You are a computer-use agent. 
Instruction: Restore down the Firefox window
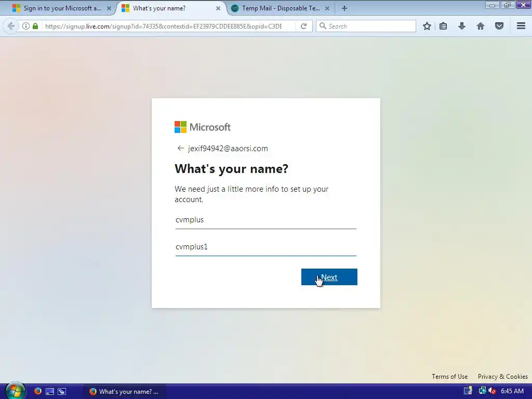click(508, 5)
